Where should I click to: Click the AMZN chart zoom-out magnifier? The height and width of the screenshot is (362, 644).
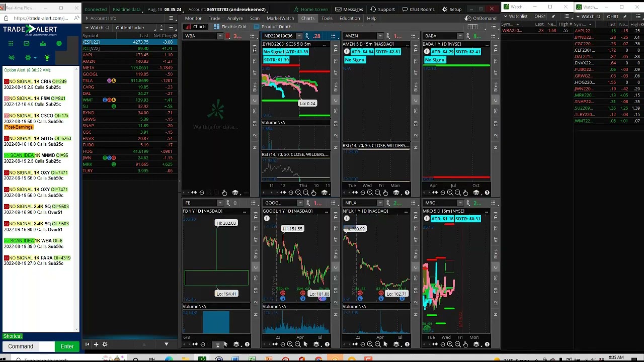click(378, 193)
